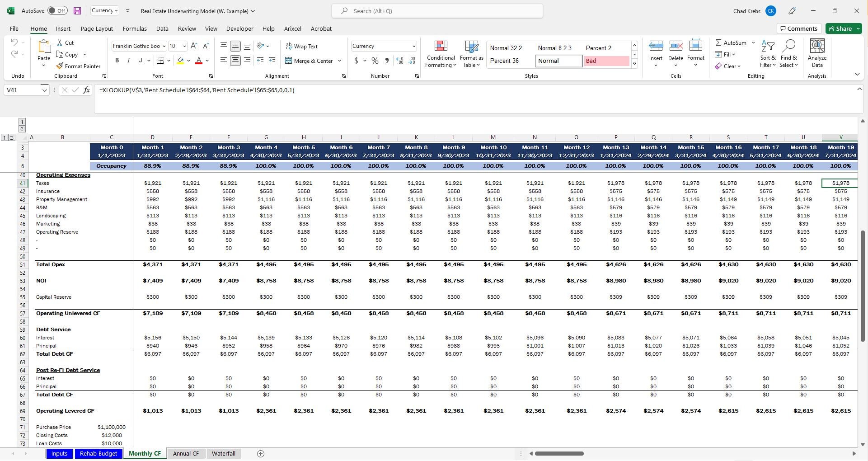Open the Formulas ribbon tab
868x461 pixels.
coord(135,28)
